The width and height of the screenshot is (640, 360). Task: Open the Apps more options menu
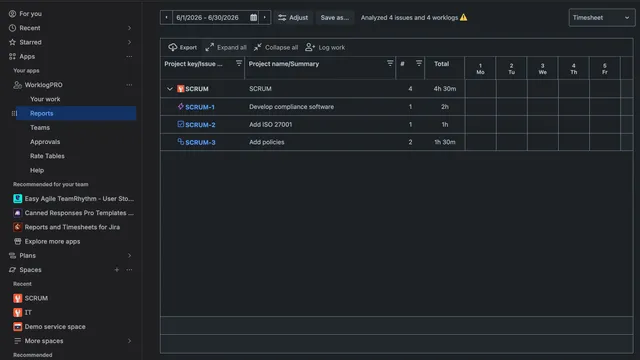(x=129, y=57)
